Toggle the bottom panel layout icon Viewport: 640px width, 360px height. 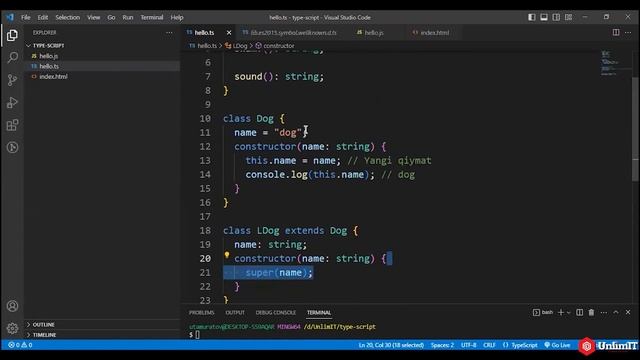(x=544, y=17)
